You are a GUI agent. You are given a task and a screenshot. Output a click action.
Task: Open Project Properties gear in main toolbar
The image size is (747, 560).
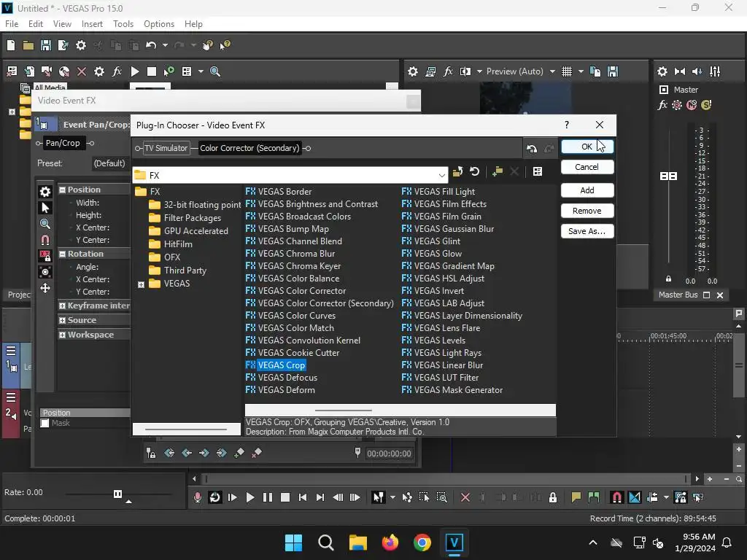[x=81, y=45]
